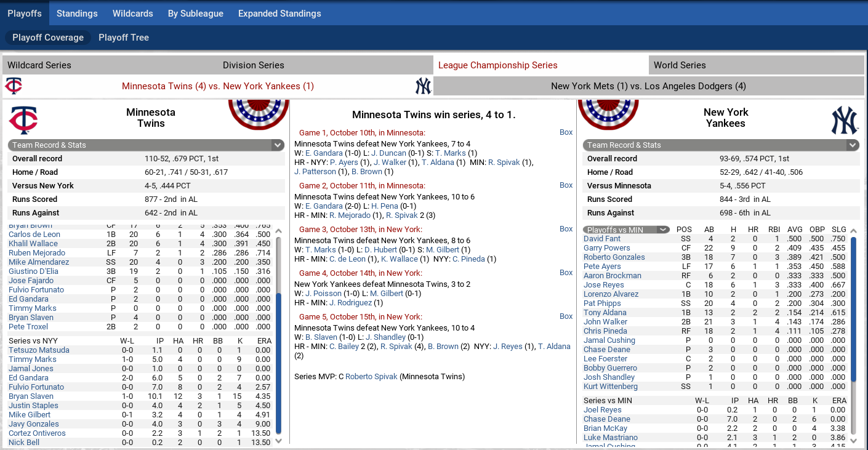Viewport: 868px width, 450px height.
Task: Click the small Twins logo beside the series title
Action: click(14, 86)
